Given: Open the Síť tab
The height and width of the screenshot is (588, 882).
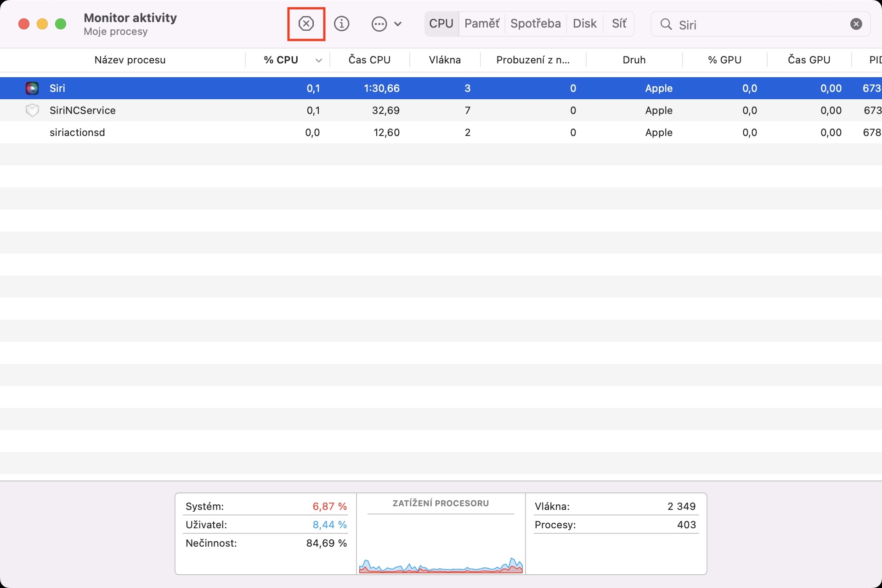Looking at the screenshot, I should point(619,24).
